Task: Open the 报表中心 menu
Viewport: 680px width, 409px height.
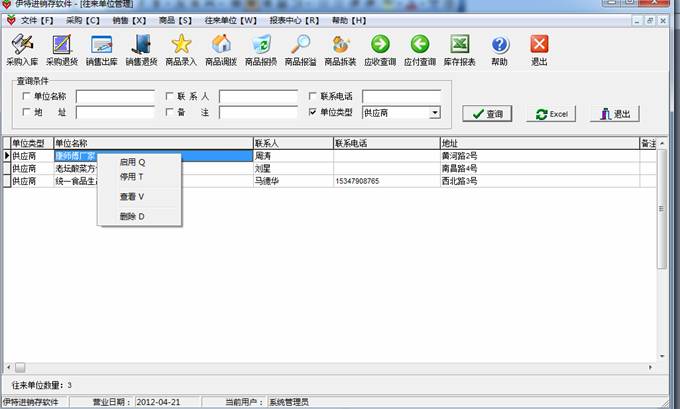Action: (x=294, y=20)
